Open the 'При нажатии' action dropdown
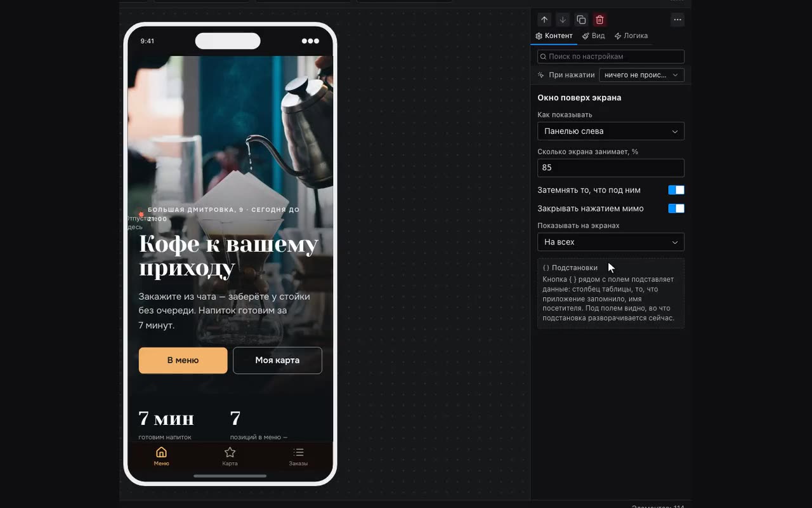This screenshot has width=812, height=508. click(x=641, y=75)
